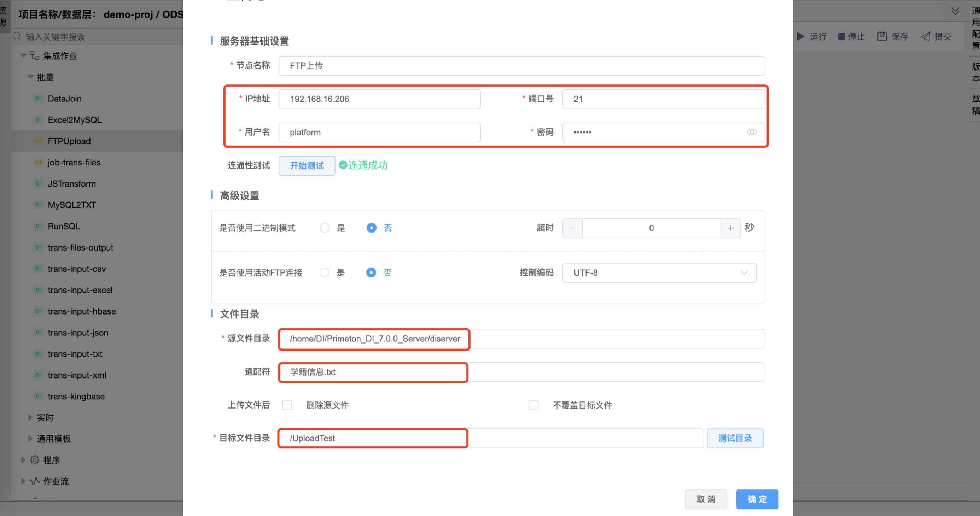Show password with eye icon

pos(751,132)
